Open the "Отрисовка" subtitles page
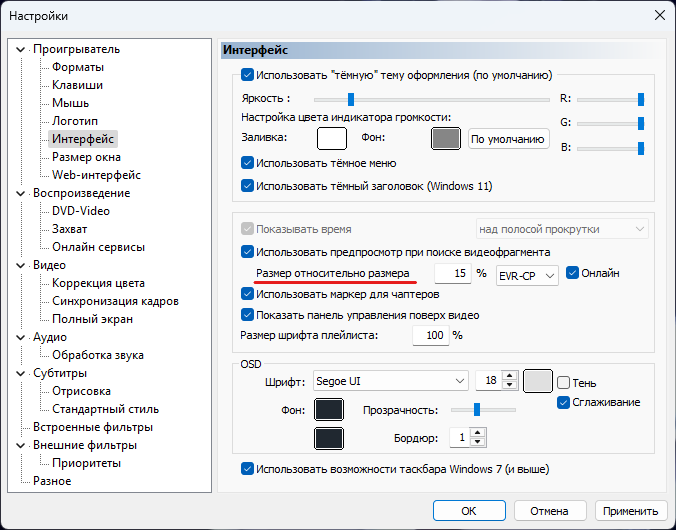This screenshot has width=676, height=530. (x=81, y=391)
